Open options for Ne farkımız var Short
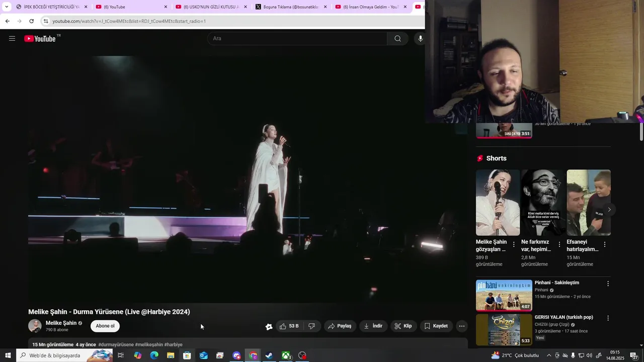This screenshot has width=644, height=362. pos(559,244)
